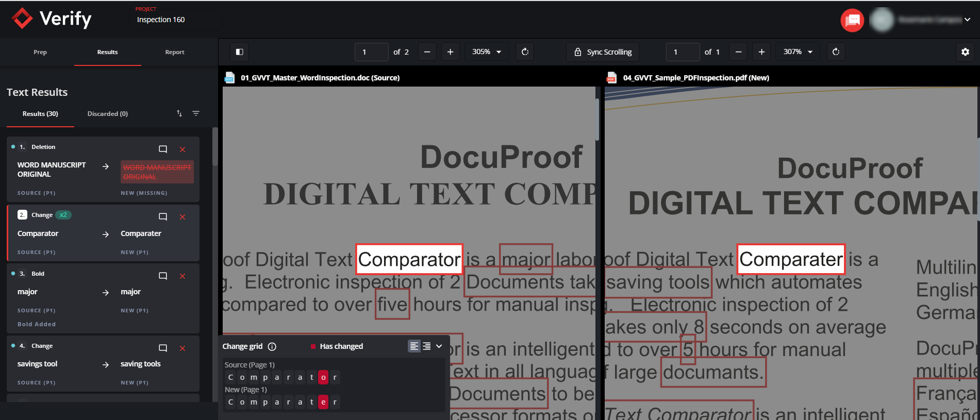Discard the Comparator change result
The image size is (980, 420).
pyautogui.click(x=182, y=217)
